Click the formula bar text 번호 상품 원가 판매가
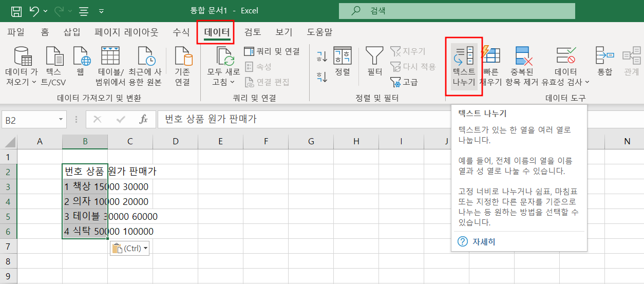 click(x=211, y=119)
